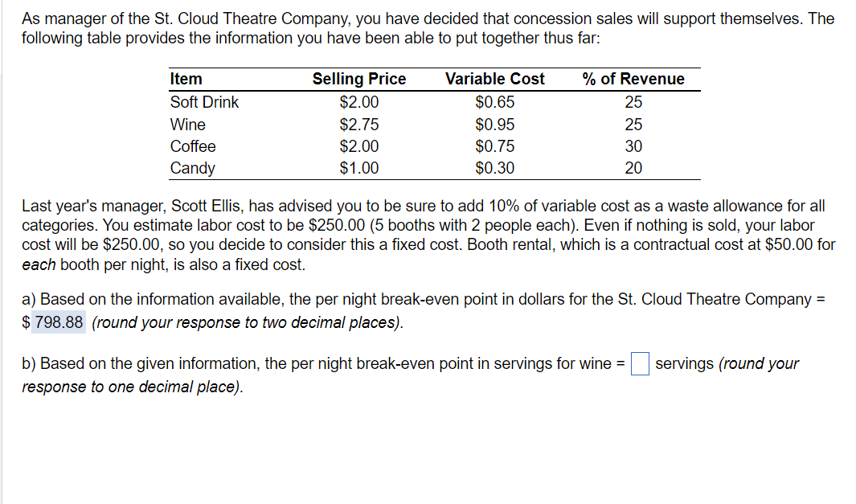Select the Item column header
This screenshot has height=504, width=856.
pyautogui.click(x=186, y=79)
